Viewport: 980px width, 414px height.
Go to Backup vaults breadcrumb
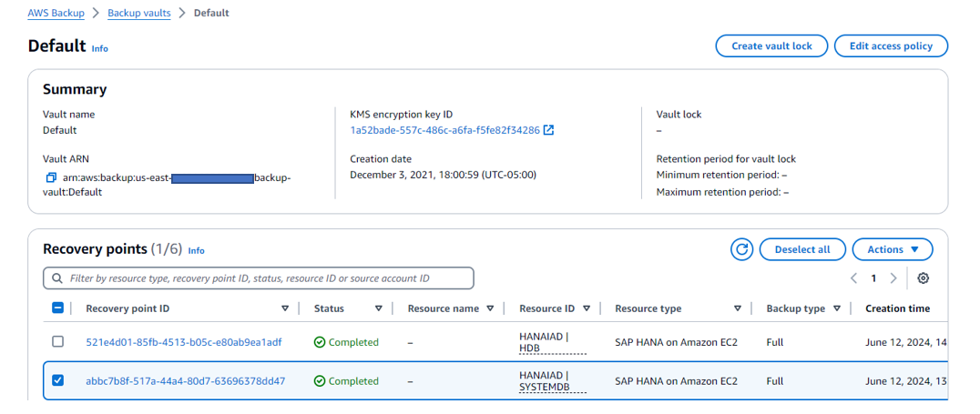coord(138,13)
